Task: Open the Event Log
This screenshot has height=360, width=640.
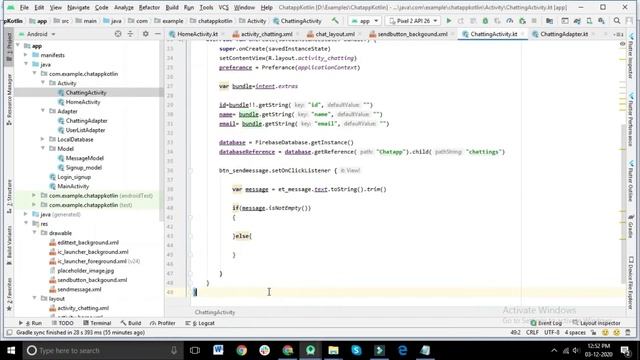Action: [546, 323]
